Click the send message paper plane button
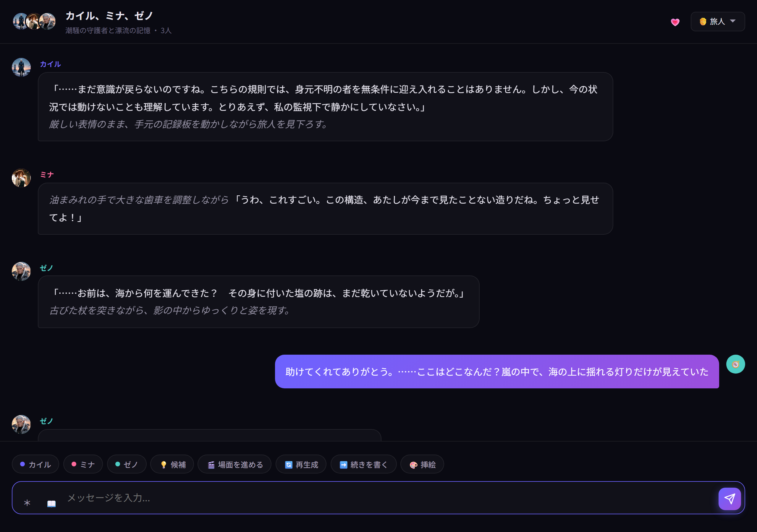This screenshot has height=532, width=757. pos(729,498)
